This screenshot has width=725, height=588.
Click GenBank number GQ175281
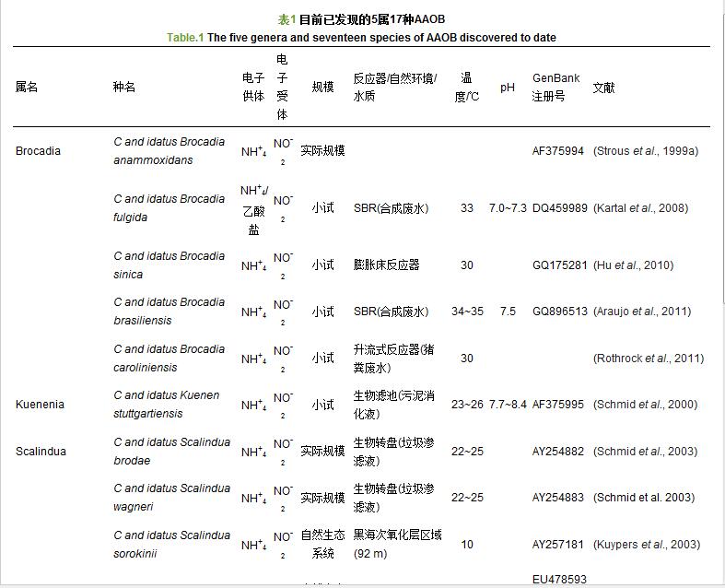[x=558, y=265]
